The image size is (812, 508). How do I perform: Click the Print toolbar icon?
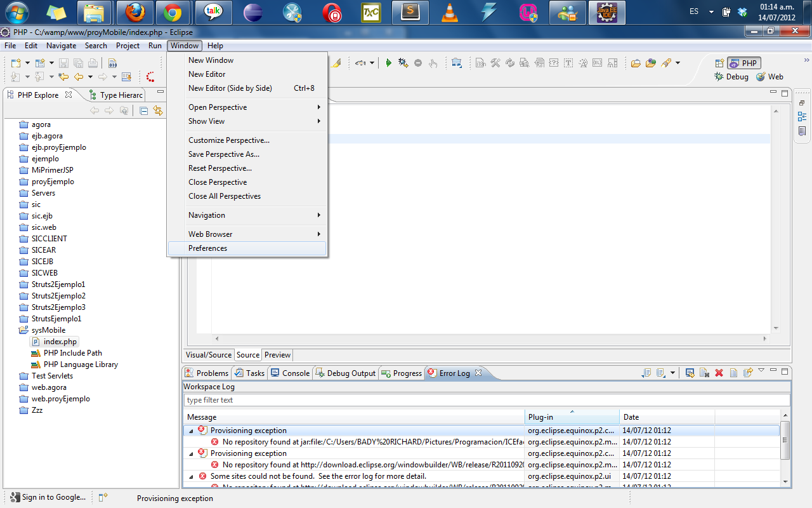93,63
